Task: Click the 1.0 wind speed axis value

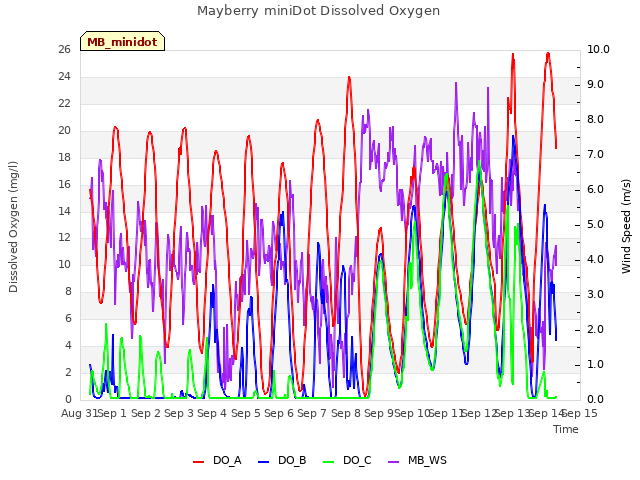Action: [x=595, y=364]
